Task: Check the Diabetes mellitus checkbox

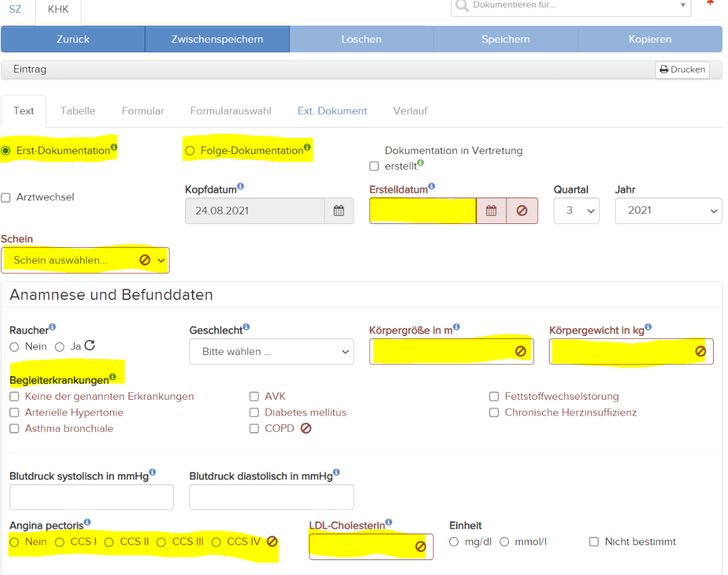Action: coord(254,412)
